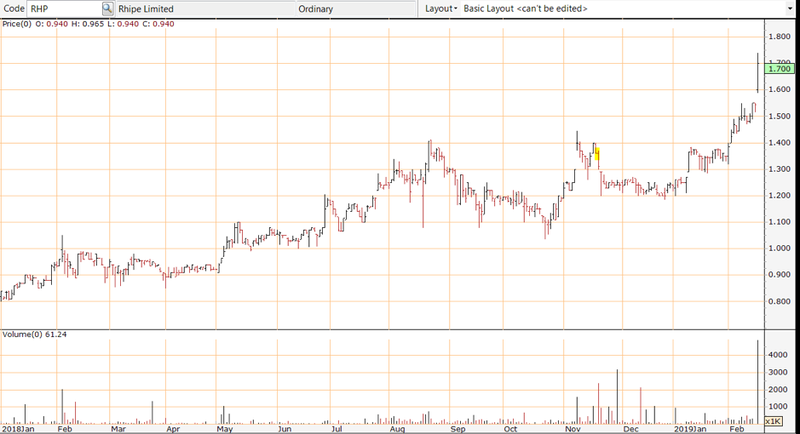Image resolution: width=800 pixels, height=434 pixels.
Task: Click the RHP code input field
Action: (x=65, y=9)
